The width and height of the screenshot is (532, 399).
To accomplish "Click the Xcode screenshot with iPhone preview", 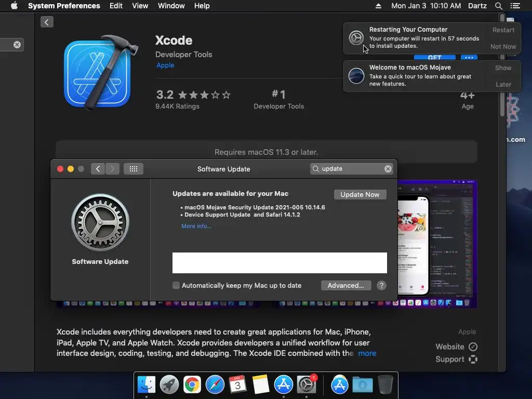I will 437,244.
